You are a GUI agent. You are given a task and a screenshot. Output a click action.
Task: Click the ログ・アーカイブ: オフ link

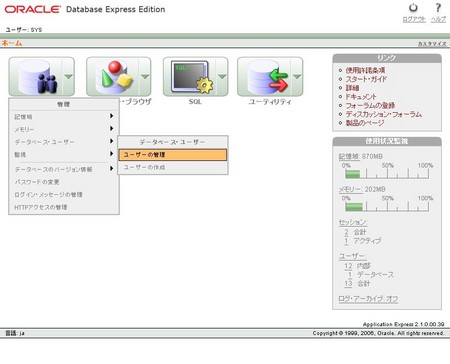(x=368, y=299)
